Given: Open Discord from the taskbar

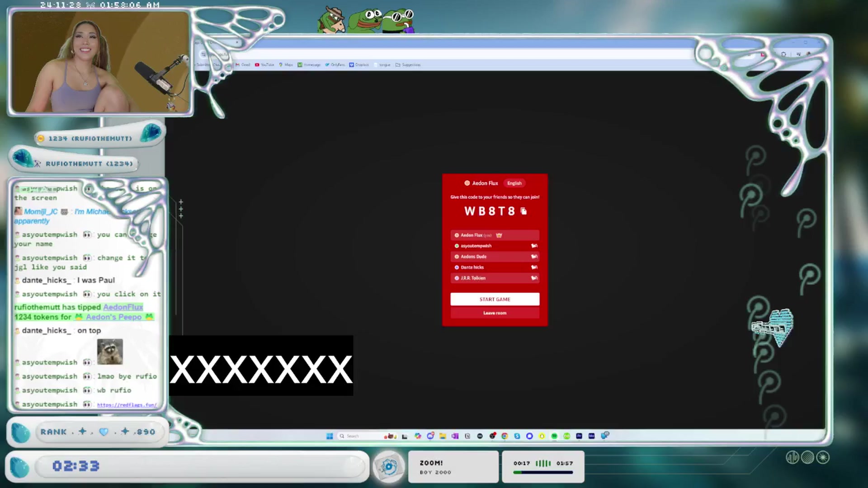Looking at the screenshot, I should click(430, 436).
